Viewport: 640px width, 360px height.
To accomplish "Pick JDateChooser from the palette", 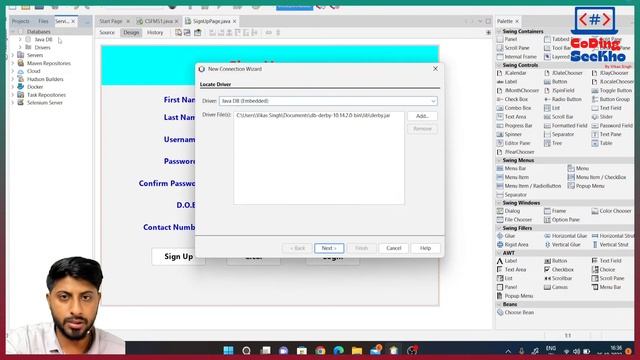I will coord(563,73).
